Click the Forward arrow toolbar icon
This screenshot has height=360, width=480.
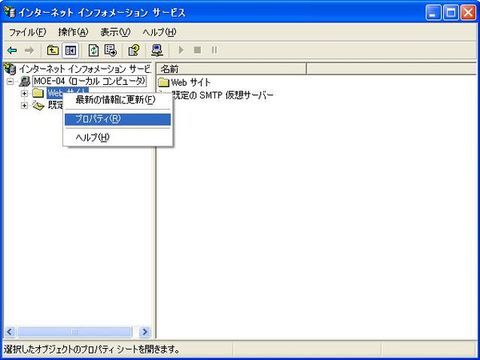pos(29,51)
